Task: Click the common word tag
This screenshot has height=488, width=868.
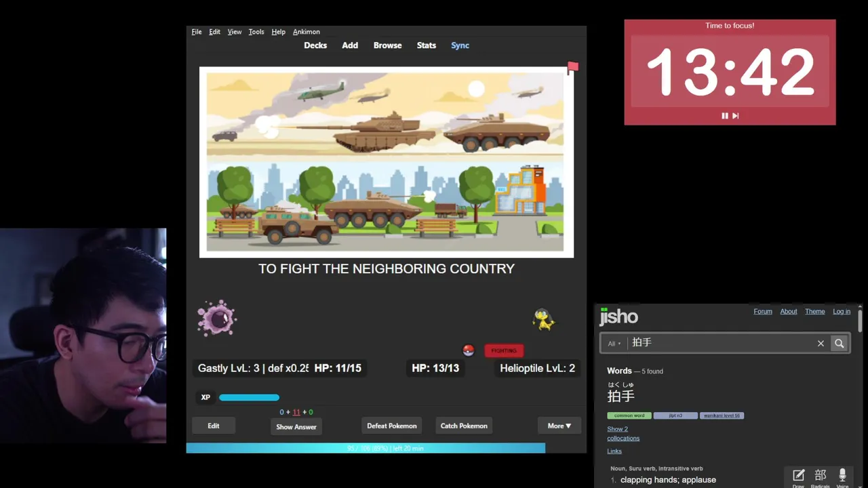Action: click(629, 415)
